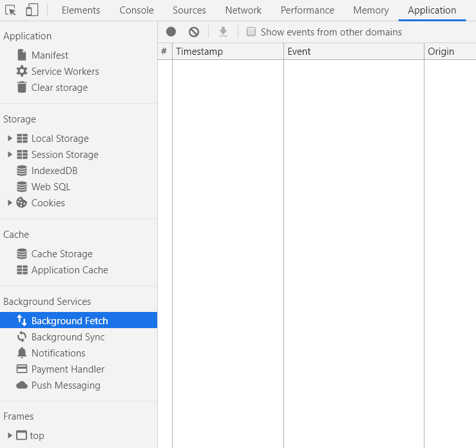Open the Manifest entry
This screenshot has height=448, width=476.
click(x=50, y=55)
